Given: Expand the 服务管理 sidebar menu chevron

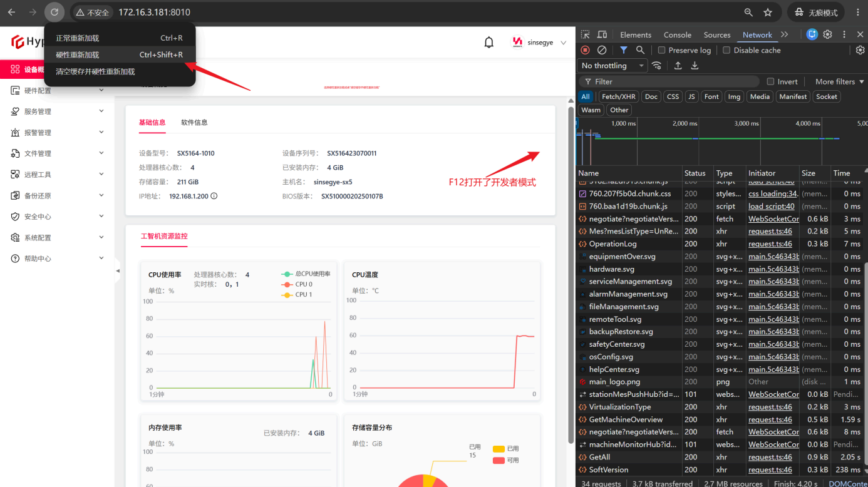Looking at the screenshot, I should (101, 111).
